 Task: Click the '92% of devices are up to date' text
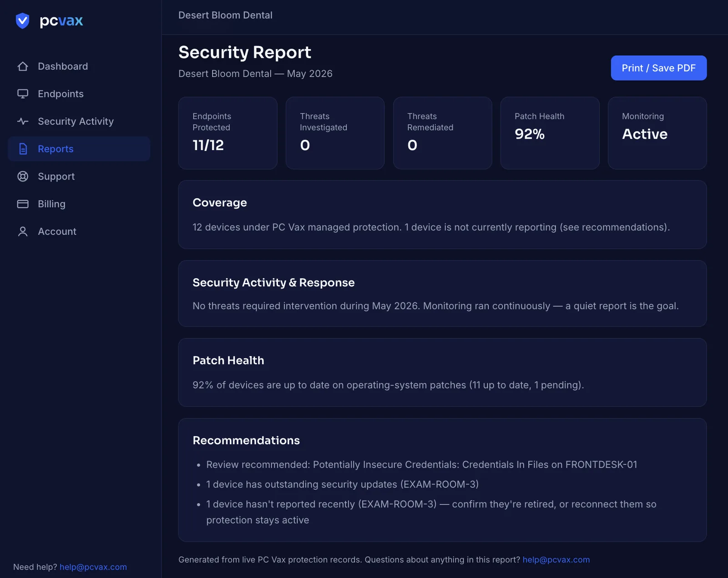tap(388, 385)
